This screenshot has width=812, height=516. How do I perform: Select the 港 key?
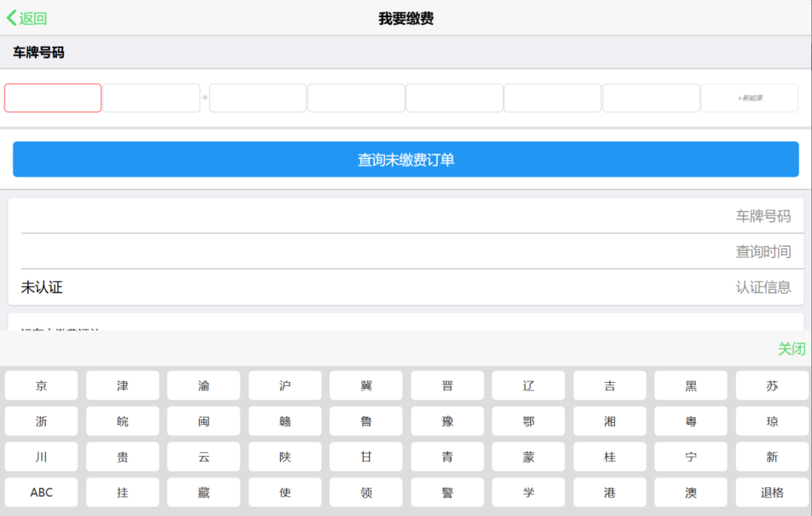[x=610, y=493]
